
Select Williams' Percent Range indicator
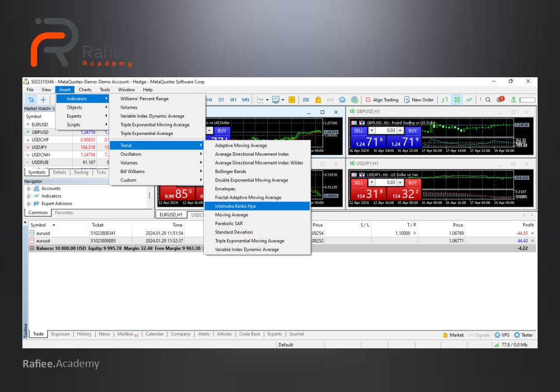(157, 99)
